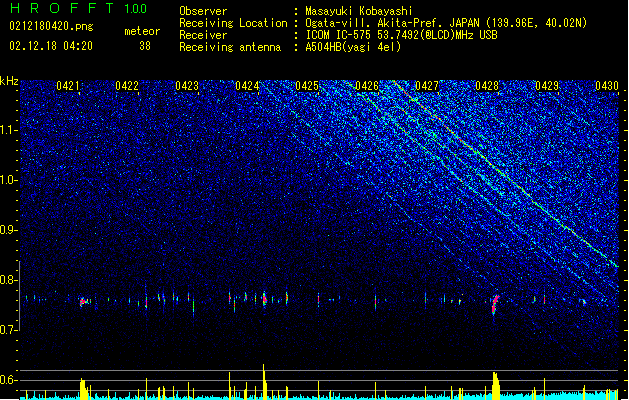The width and height of the screenshot is (629, 400).
Task: Click the 'meteor' label
Action: [x=142, y=31]
